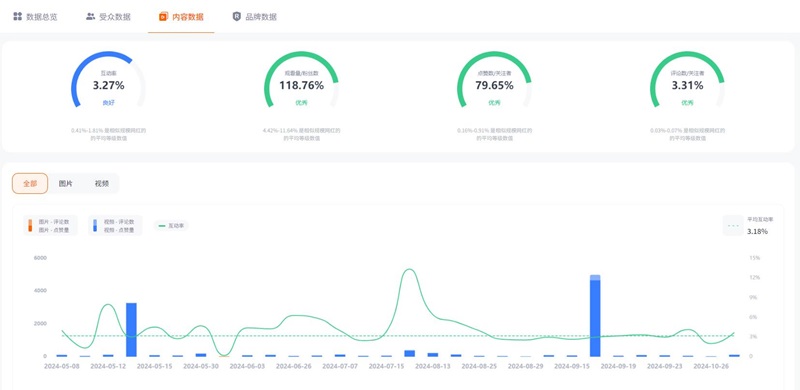Screen dimensions: 800x390
Task: Open the 数据总览 tab
Action: click(35, 17)
